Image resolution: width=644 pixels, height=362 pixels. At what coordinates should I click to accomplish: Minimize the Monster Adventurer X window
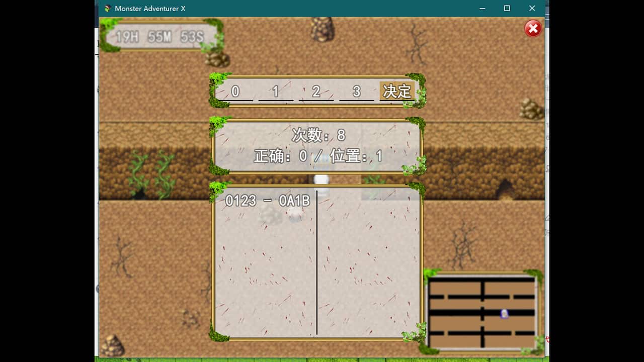[482, 8]
